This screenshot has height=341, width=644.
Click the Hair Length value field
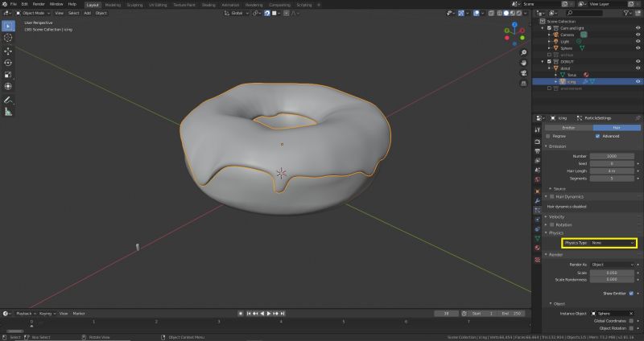pos(612,171)
